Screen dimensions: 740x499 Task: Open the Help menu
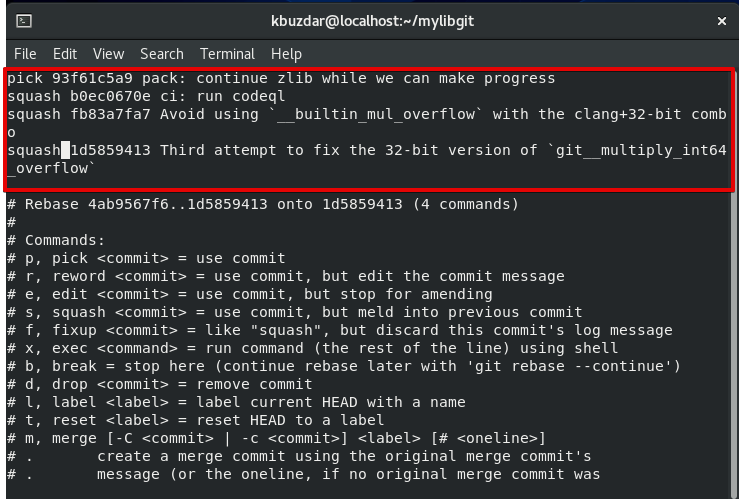point(286,54)
